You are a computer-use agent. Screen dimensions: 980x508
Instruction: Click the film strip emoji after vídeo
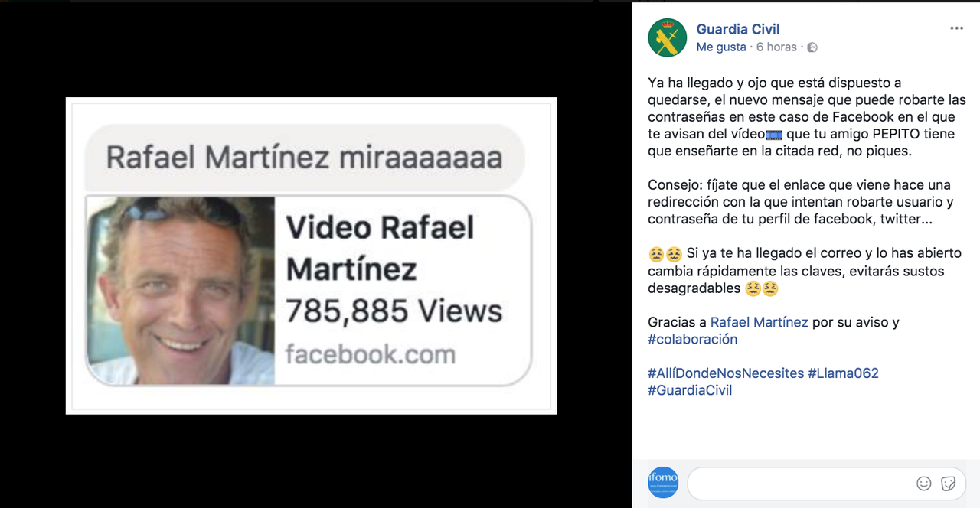click(x=774, y=135)
